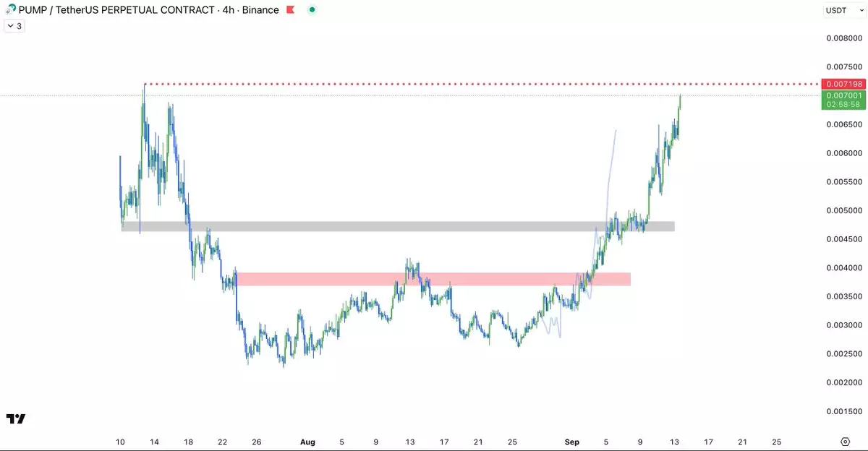Click the Sep label on time axis
Viewport: 868px width, 451px height.
pyautogui.click(x=571, y=441)
